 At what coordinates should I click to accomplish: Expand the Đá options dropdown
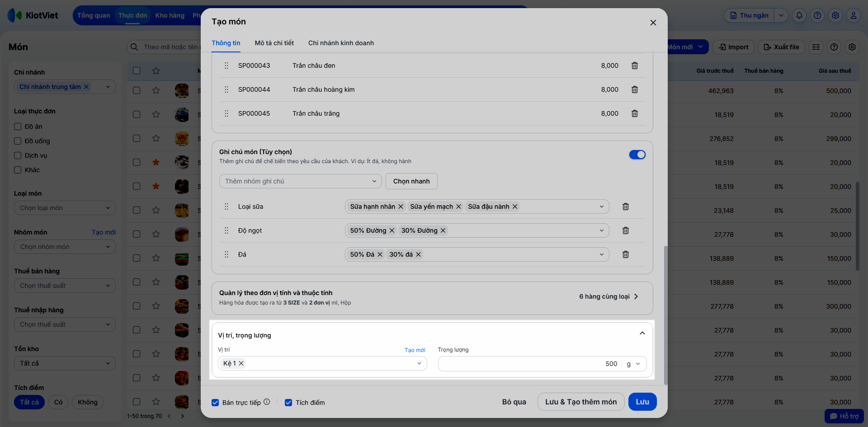[602, 254]
